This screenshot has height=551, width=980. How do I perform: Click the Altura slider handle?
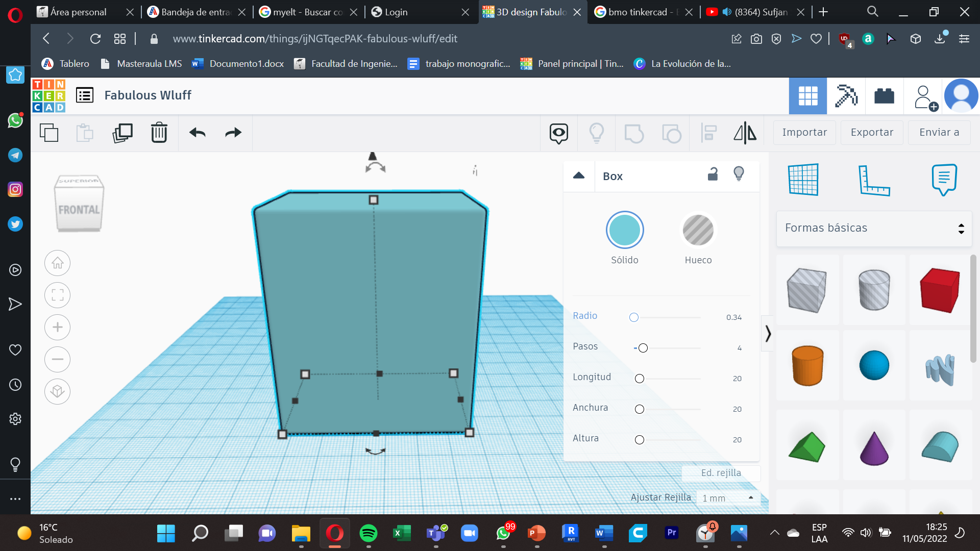click(x=640, y=440)
